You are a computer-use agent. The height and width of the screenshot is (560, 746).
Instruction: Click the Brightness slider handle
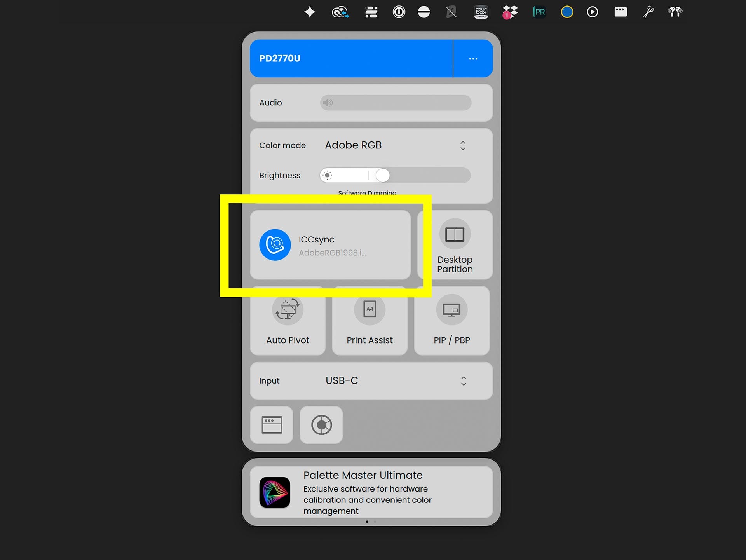[382, 175]
